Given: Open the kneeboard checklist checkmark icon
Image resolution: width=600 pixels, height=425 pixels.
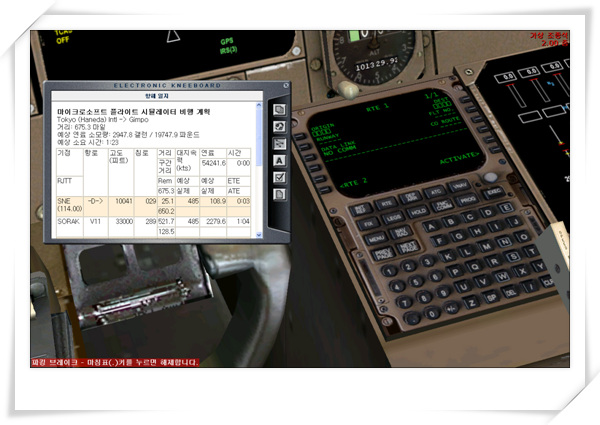Looking at the screenshot, I should [279, 177].
